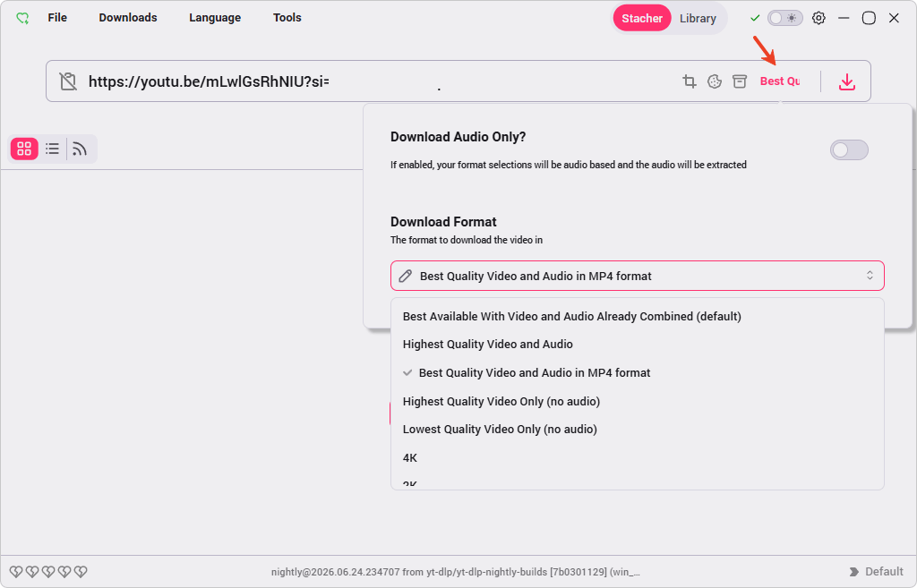This screenshot has height=588, width=917.
Task: Click the pencil edit icon in format box
Action: (406, 276)
